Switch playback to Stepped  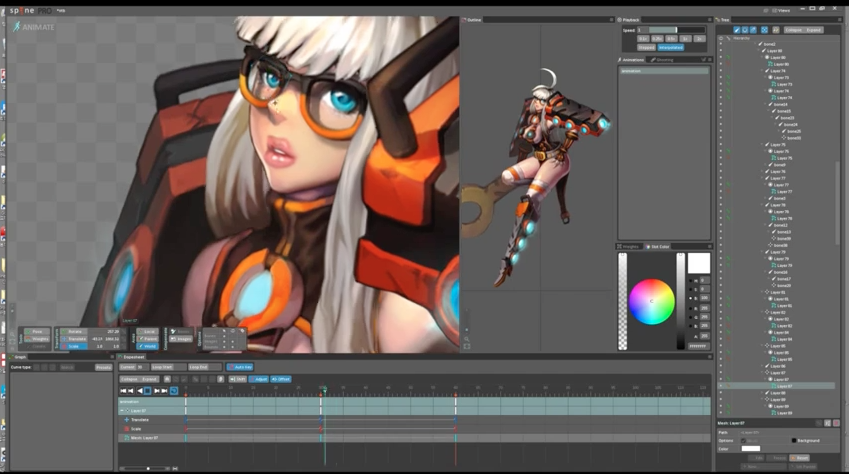click(646, 48)
